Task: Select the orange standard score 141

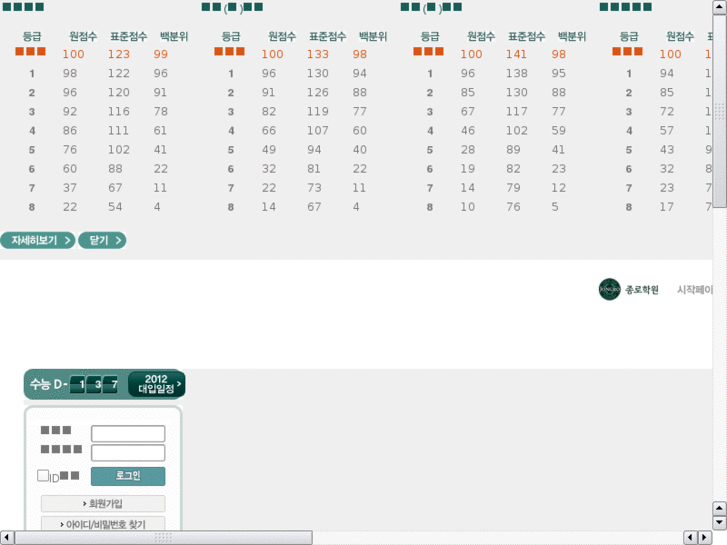Action: coord(516,54)
